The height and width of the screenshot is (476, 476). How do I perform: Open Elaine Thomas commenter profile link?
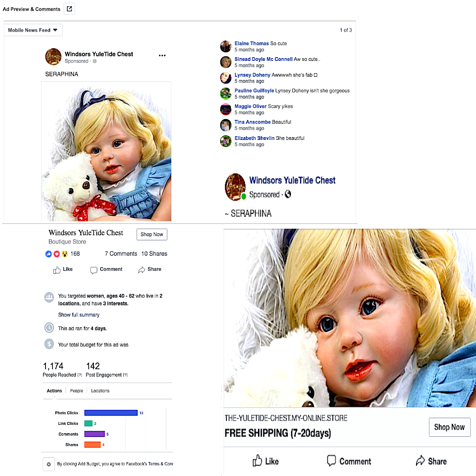pos(251,43)
